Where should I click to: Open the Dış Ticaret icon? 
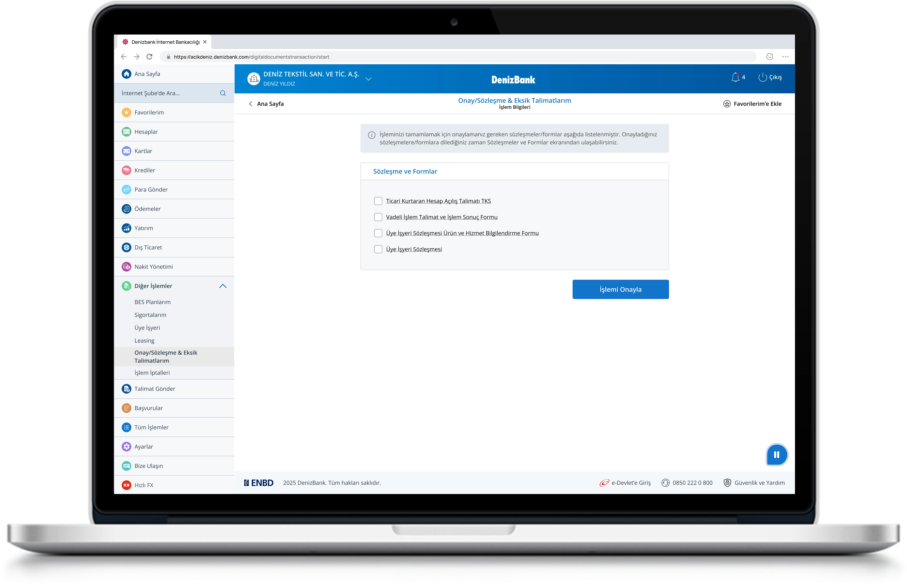pos(127,247)
